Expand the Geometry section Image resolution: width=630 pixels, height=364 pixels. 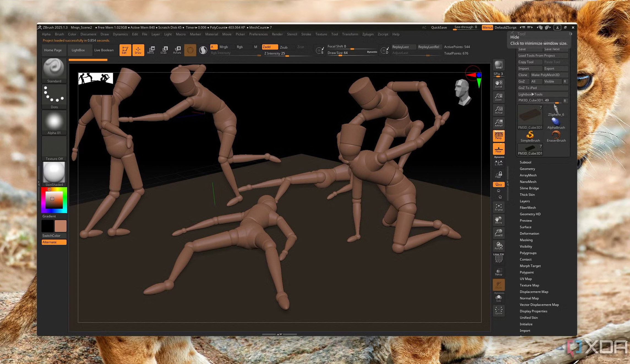[x=527, y=169]
